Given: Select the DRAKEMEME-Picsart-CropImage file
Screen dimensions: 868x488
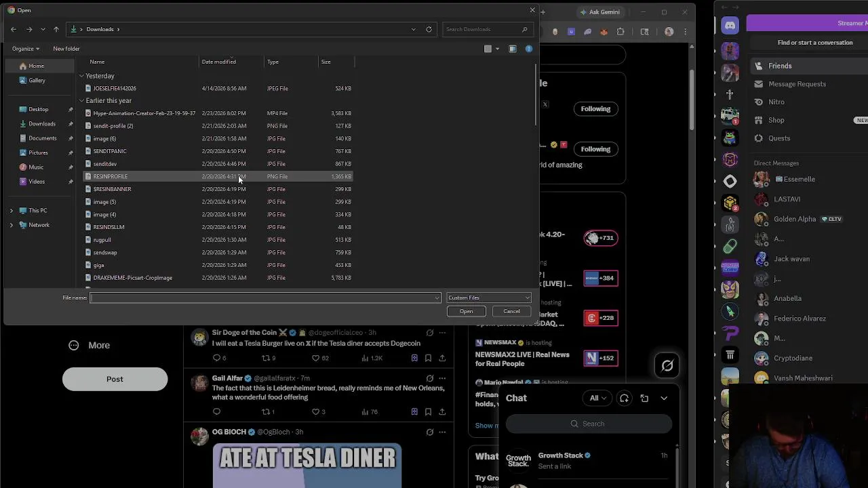Looking at the screenshot, I should point(218,278).
